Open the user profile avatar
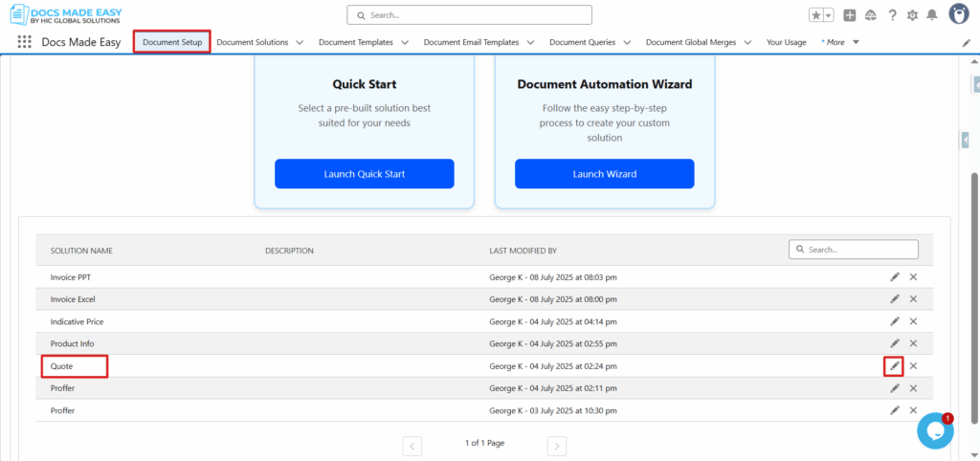The height and width of the screenshot is (461, 980). tap(959, 13)
